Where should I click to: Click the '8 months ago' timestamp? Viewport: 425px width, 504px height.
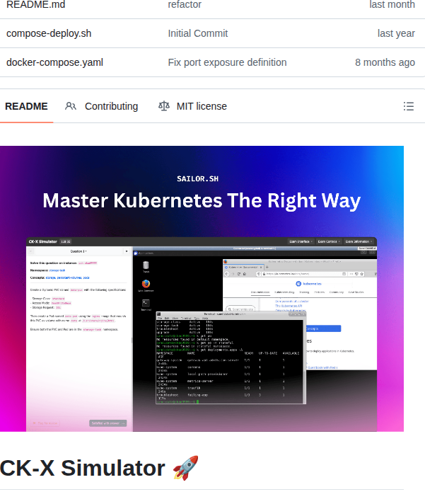click(x=385, y=62)
